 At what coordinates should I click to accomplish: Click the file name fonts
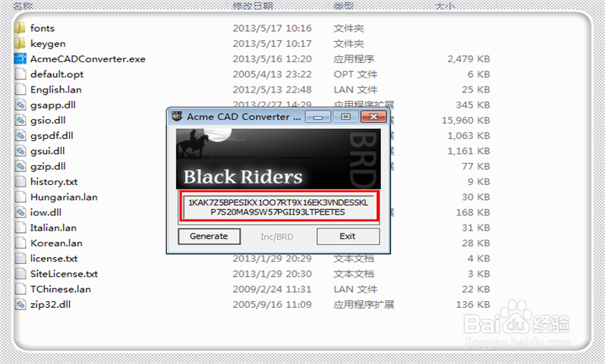point(43,28)
